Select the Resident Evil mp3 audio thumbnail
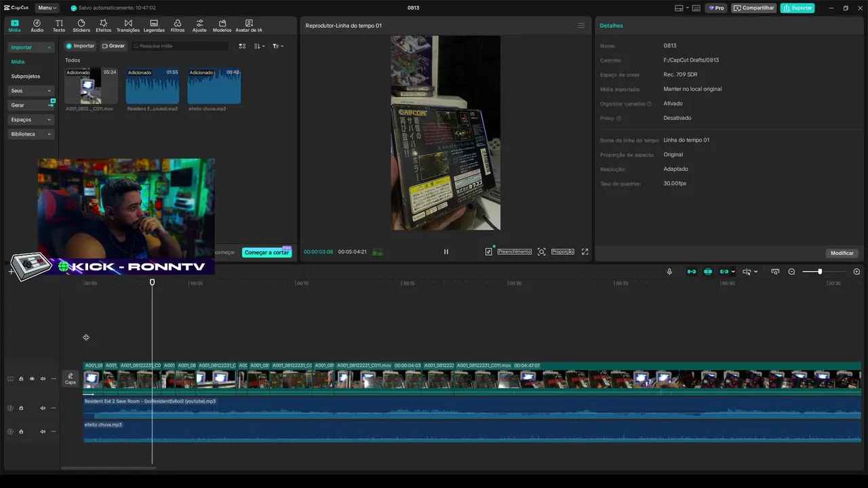 coord(153,86)
